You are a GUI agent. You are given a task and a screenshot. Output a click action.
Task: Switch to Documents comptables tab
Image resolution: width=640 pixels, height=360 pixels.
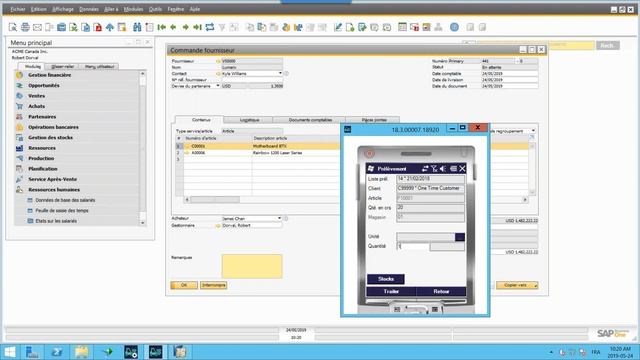point(310,120)
